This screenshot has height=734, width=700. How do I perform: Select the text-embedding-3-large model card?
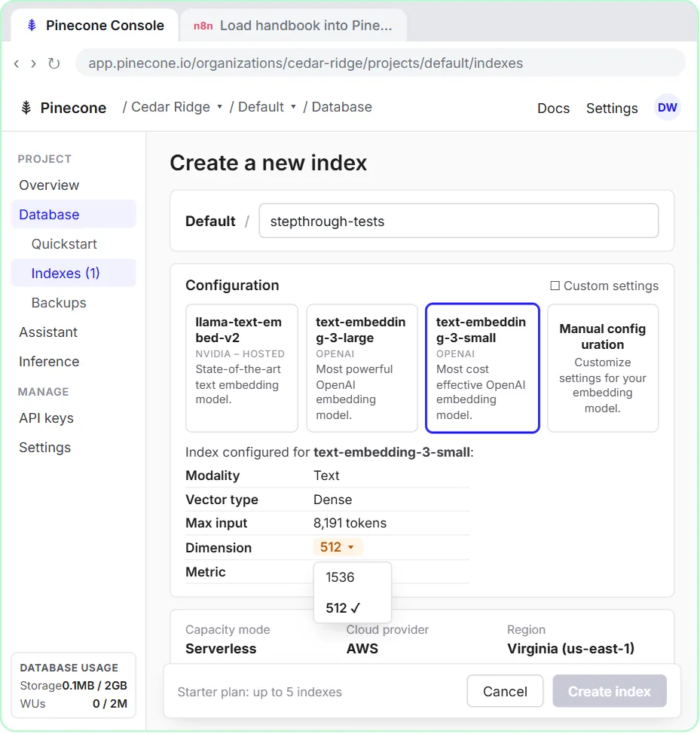point(362,368)
